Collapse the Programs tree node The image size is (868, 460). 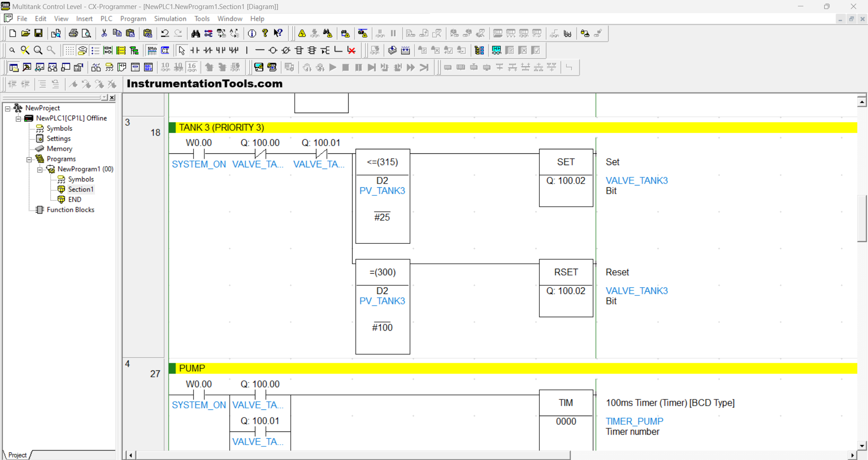[29, 159]
